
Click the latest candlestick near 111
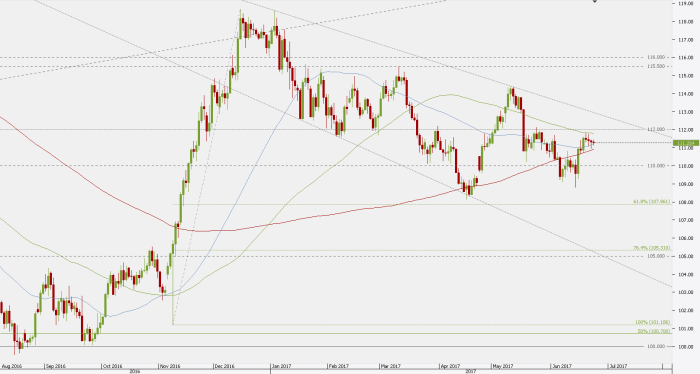coord(593,142)
